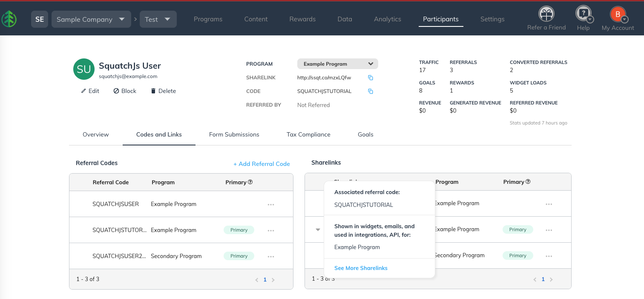Open the Help question mark icon
Image resolution: width=644 pixels, height=299 pixels.
tap(583, 14)
